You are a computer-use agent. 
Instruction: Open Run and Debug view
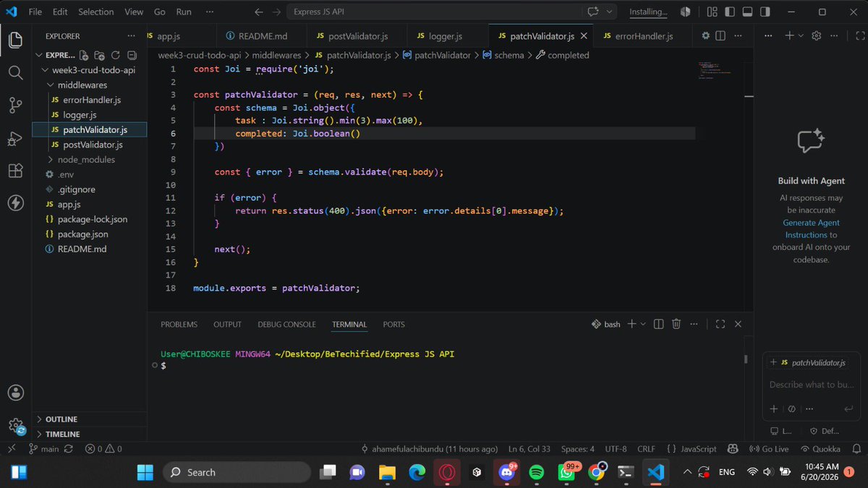pos(15,139)
